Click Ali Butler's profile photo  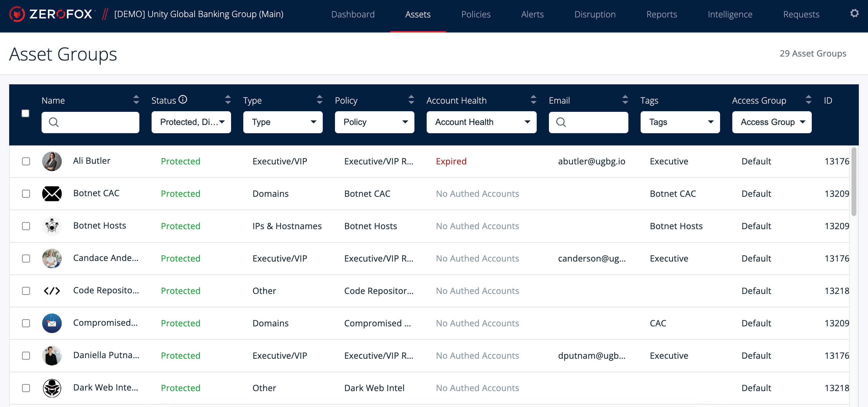point(52,161)
